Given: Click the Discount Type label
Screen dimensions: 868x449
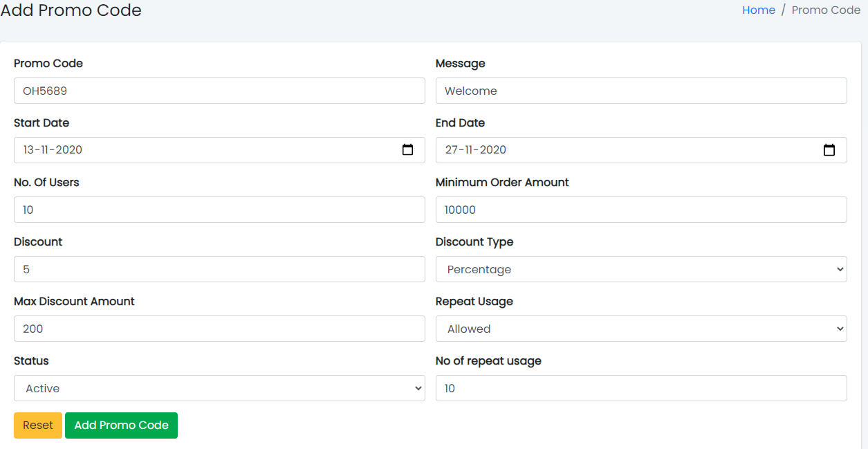Looking at the screenshot, I should coord(474,242).
